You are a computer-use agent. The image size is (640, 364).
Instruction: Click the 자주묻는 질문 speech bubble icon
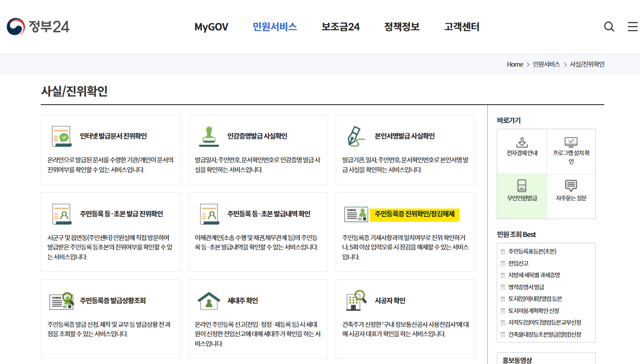point(571,186)
